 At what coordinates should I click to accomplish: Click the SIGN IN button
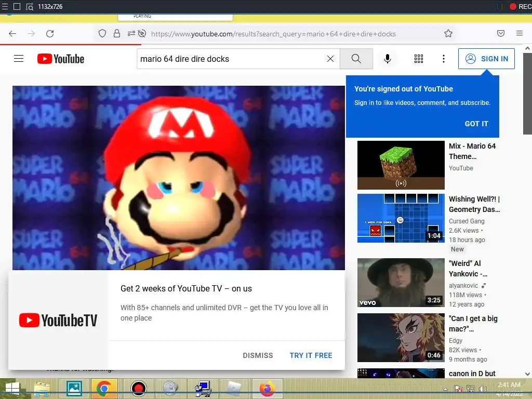coord(486,59)
